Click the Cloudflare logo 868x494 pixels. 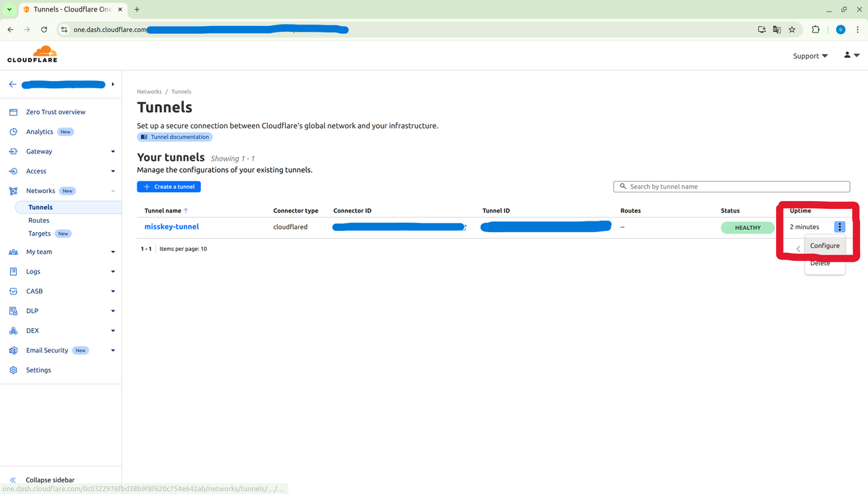tap(32, 54)
